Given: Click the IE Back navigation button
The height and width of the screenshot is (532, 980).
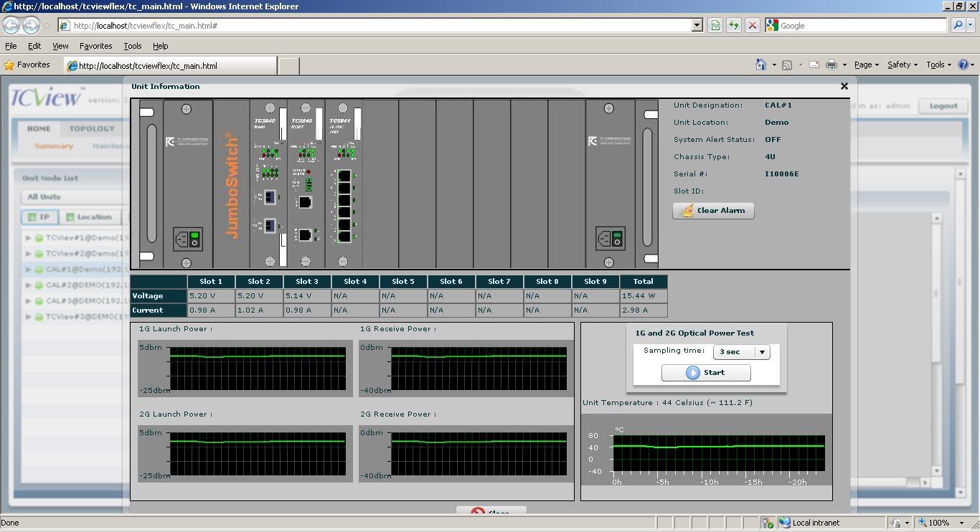Looking at the screenshot, I should [x=11, y=25].
